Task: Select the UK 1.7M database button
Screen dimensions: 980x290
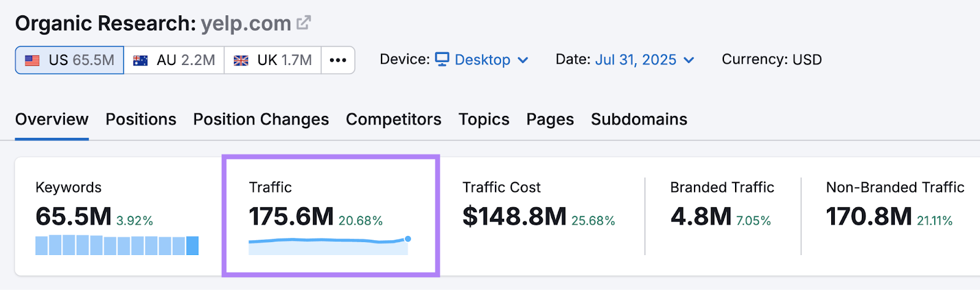Action: point(273,60)
